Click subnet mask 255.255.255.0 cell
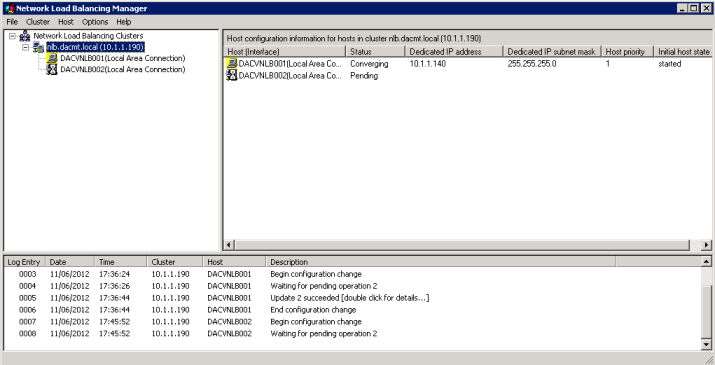The image size is (715, 365). (532, 64)
